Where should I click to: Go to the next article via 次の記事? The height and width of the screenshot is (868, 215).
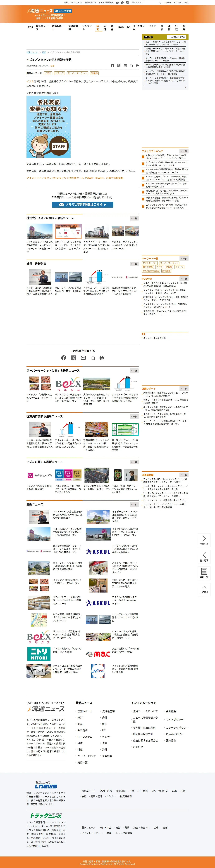point(204,540)
